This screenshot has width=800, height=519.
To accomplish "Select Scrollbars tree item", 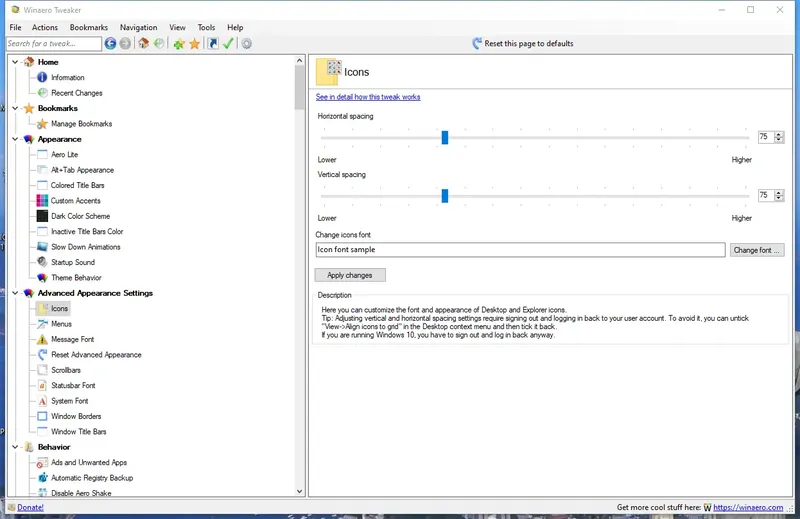I will point(66,370).
